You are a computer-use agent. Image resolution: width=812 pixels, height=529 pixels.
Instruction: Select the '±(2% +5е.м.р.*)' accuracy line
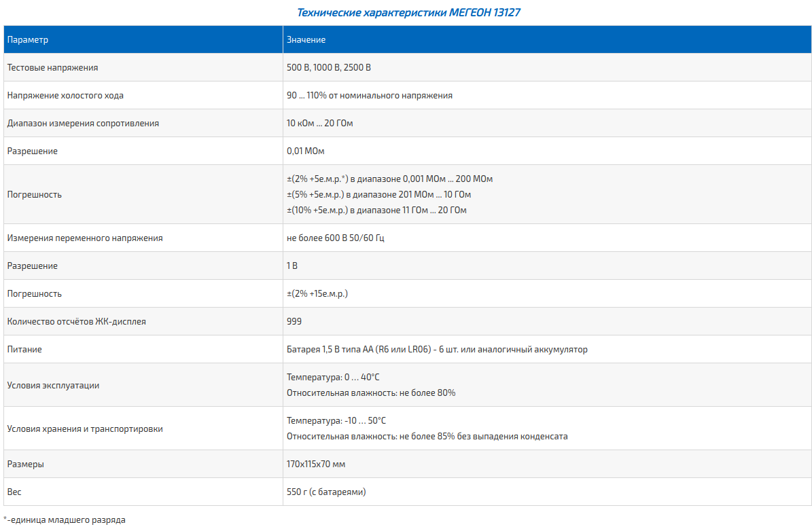[x=389, y=179]
